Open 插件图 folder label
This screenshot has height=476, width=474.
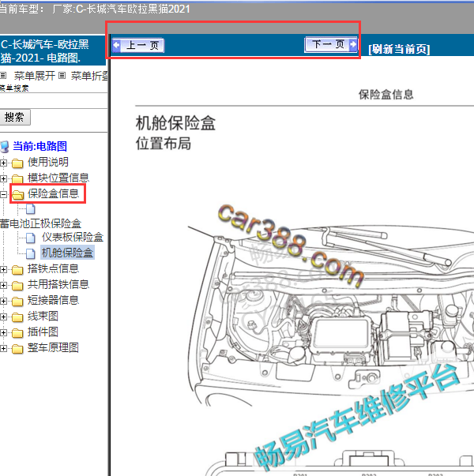[x=43, y=332]
